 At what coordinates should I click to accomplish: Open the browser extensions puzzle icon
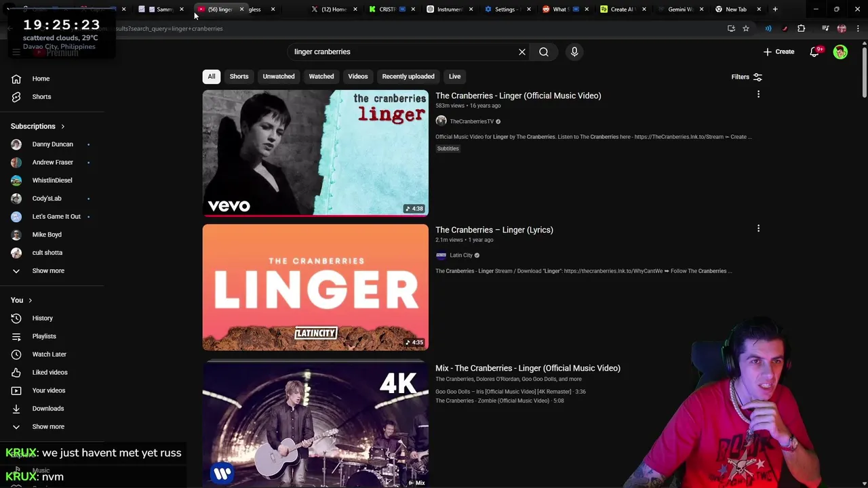click(x=802, y=28)
